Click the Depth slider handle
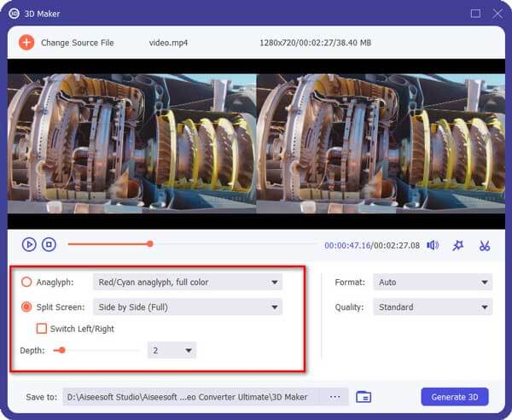The image size is (512, 420). [61, 350]
